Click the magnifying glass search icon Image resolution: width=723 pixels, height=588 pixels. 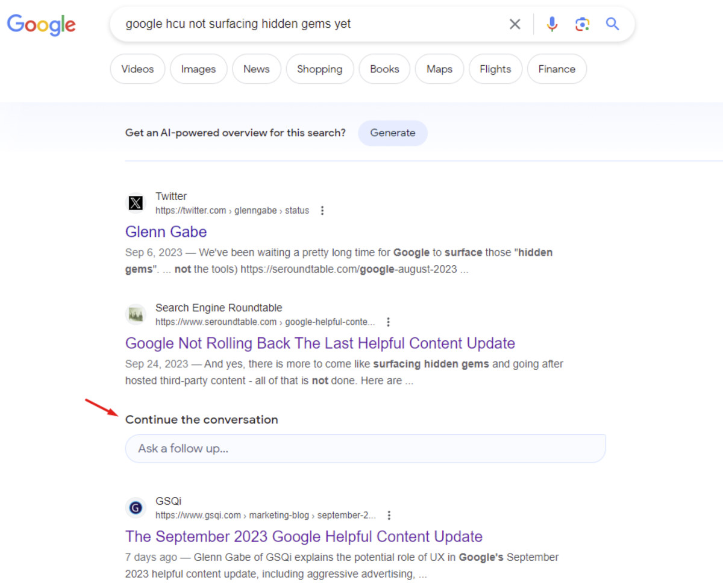[x=612, y=23]
